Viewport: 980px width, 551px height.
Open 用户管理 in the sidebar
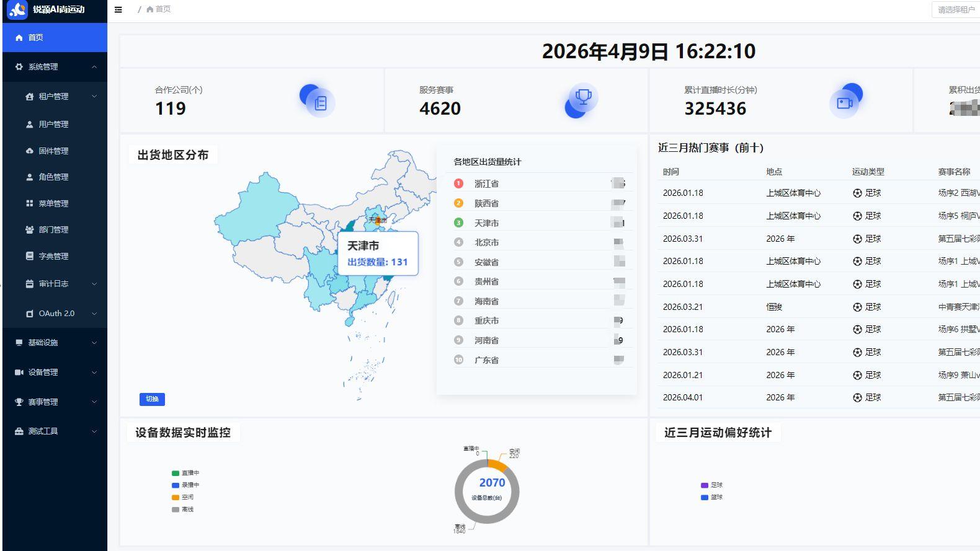(x=55, y=125)
